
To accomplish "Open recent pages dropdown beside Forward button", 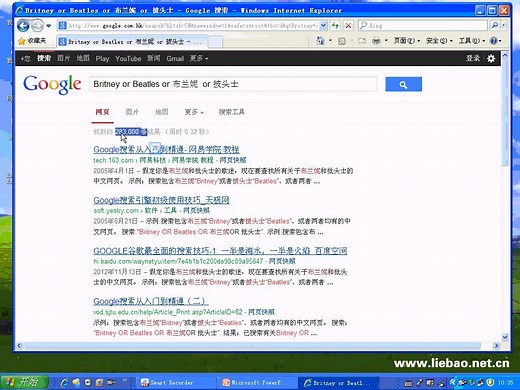I will click(49, 26).
